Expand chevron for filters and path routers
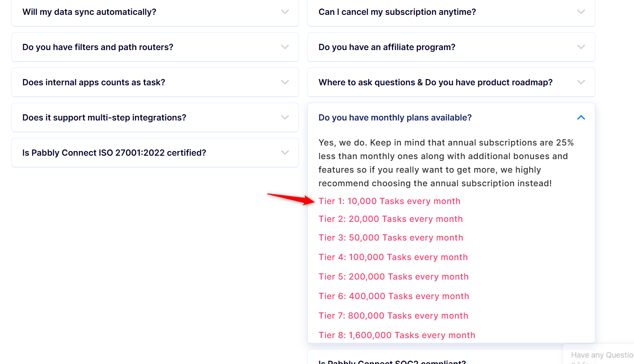The image size is (634, 364). 285,47
